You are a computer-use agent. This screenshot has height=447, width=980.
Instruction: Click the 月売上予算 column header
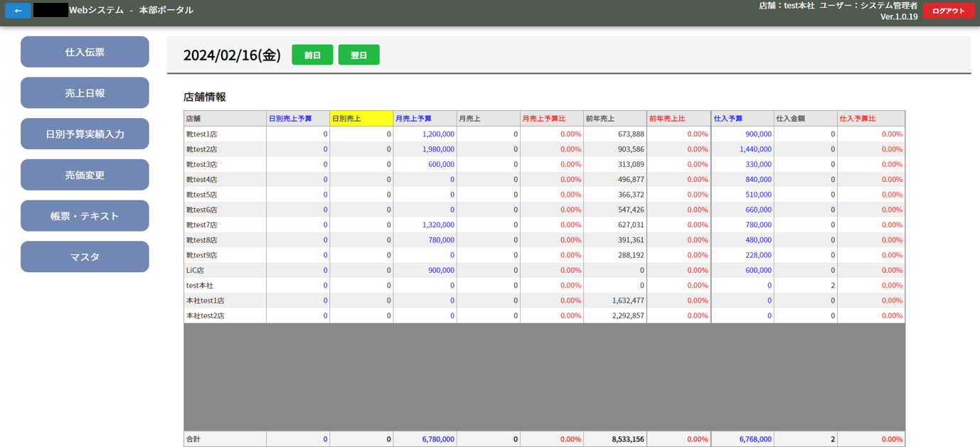click(x=425, y=119)
